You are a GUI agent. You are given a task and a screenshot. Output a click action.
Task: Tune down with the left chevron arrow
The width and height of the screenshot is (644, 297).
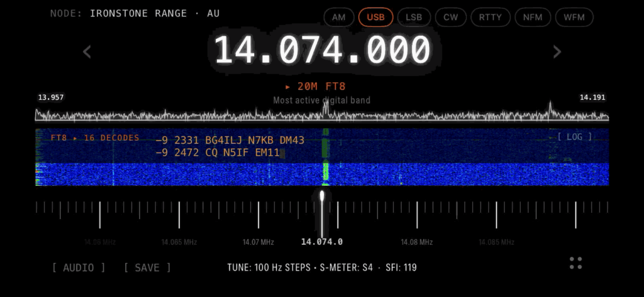[x=87, y=51]
